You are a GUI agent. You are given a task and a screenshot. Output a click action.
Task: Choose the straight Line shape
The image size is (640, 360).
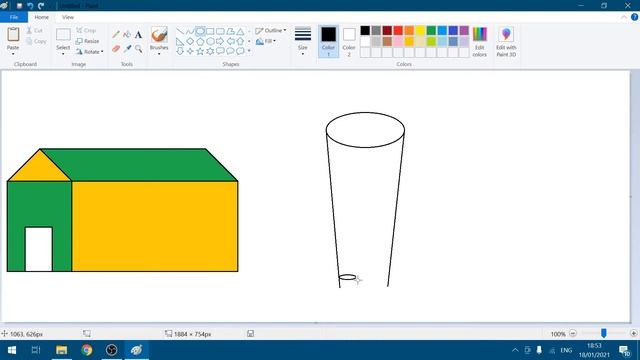(180, 31)
